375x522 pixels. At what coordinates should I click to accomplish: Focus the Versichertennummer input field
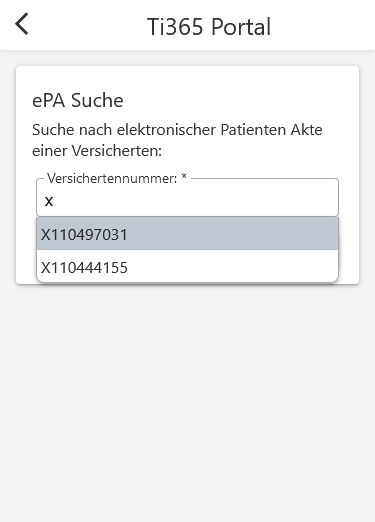pos(187,200)
